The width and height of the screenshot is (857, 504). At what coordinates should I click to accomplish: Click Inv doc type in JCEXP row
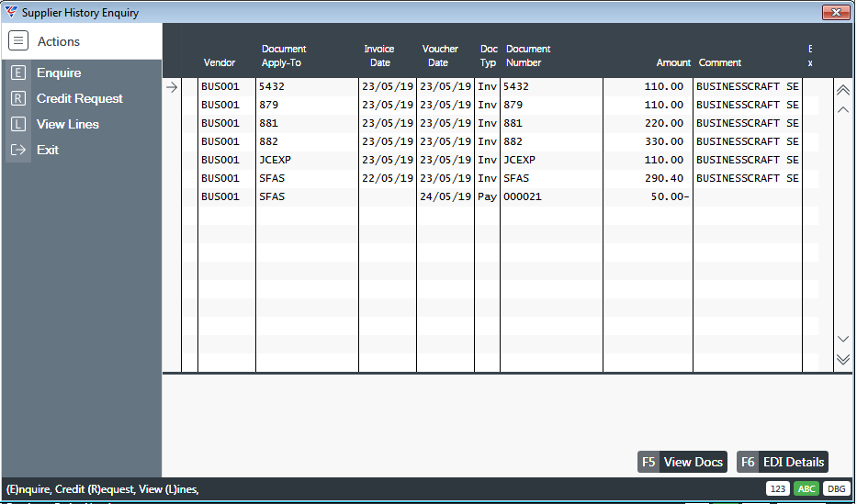pyautogui.click(x=487, y=160)
